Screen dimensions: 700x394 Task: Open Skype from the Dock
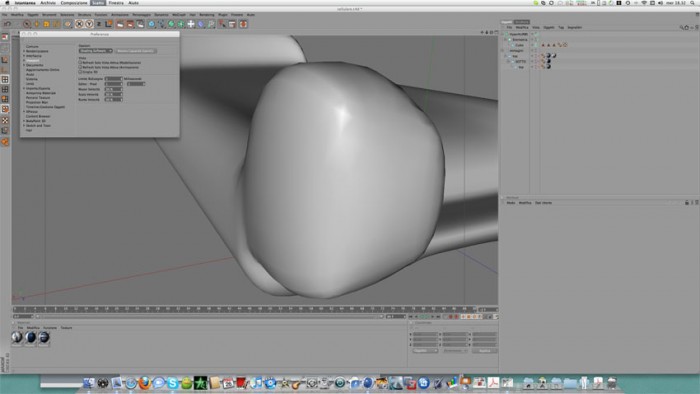[x=172, y=383]
